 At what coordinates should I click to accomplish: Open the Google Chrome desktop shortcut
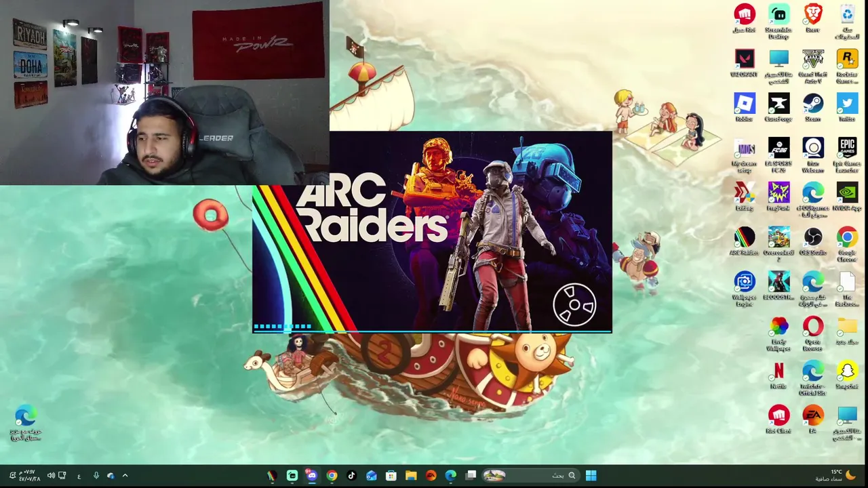(x=847, y=244)
